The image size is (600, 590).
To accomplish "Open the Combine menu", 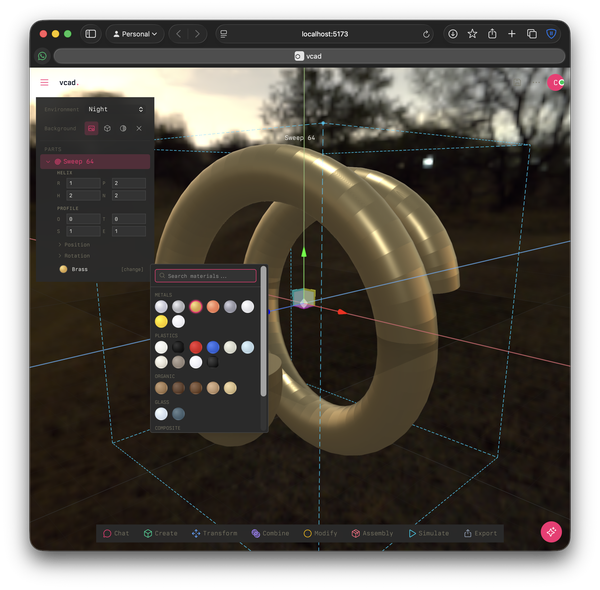I will [270, 533].
